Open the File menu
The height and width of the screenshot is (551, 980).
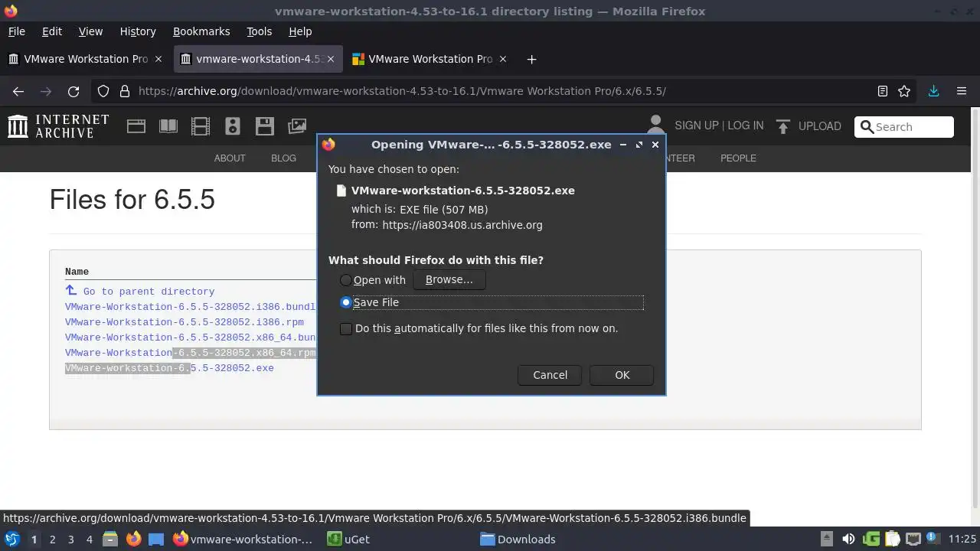point(16,31)
